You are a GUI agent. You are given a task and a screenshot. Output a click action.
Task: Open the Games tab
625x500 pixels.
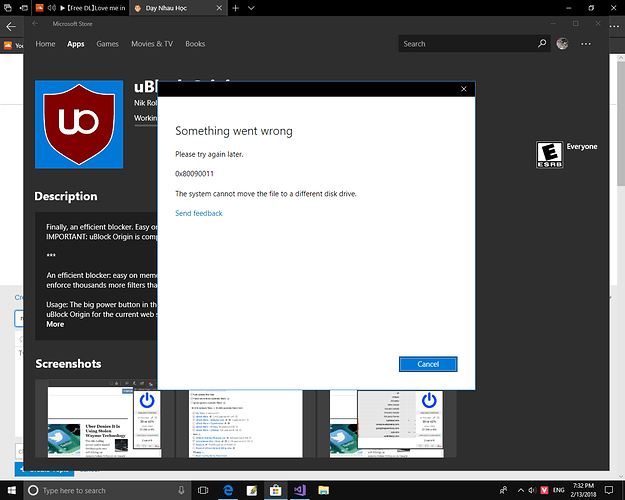107,44
